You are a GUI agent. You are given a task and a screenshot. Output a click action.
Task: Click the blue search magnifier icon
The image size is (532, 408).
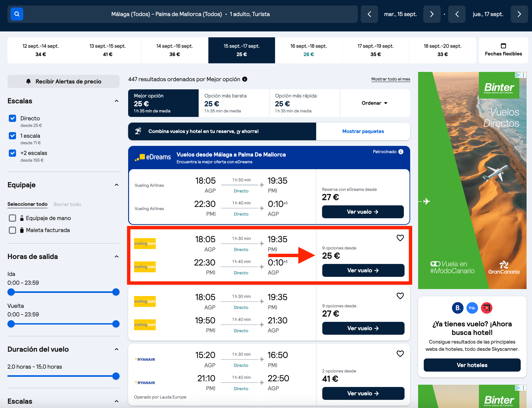[x=17, y=14]
